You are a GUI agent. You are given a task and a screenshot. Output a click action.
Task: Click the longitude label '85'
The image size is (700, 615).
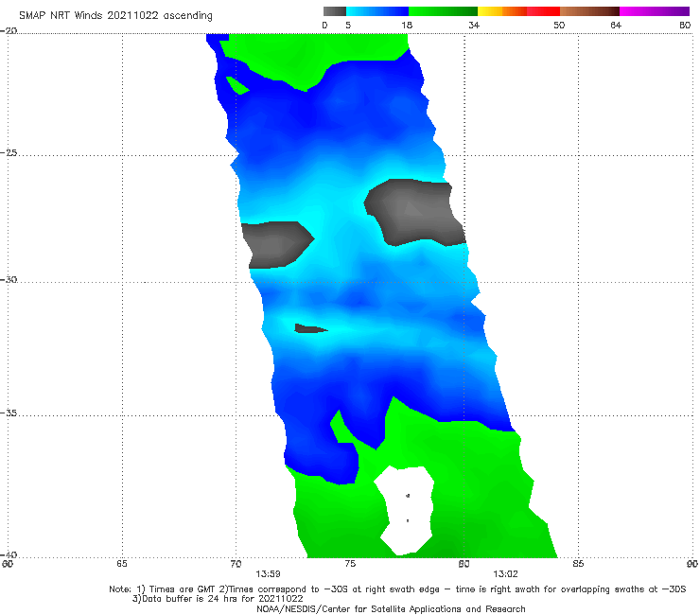coord(578,564)
